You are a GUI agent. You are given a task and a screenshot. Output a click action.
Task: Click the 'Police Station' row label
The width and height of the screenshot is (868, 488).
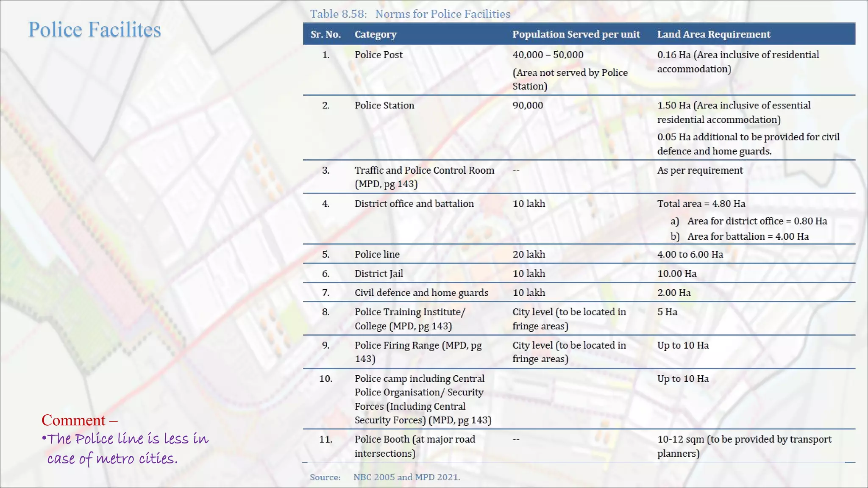(384, 105)
